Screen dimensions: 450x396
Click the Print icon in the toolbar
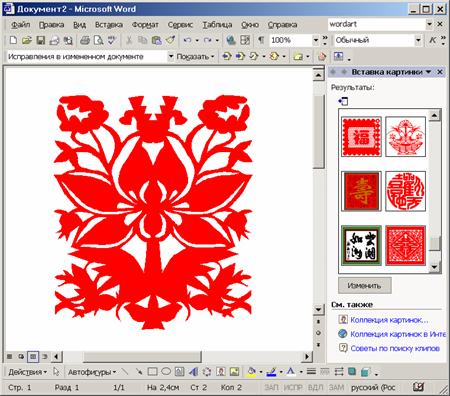85,40
